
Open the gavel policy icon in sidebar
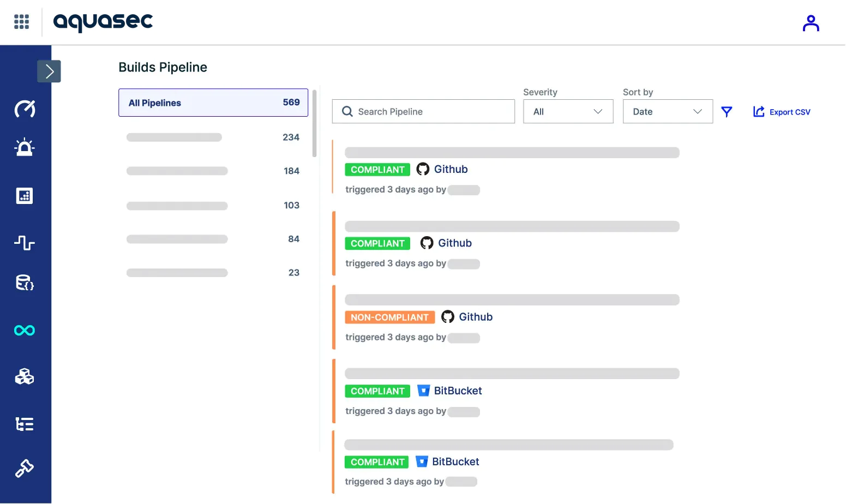pyautogui.click(x=25, y=468)
